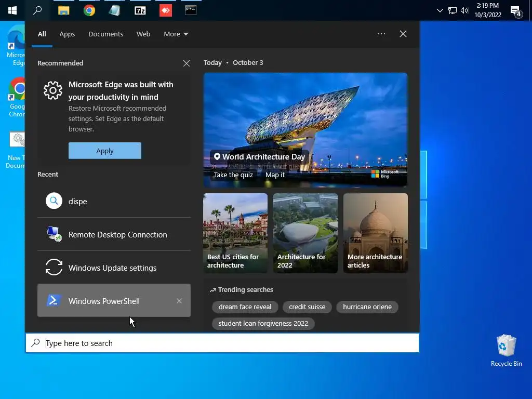This screenshot has width=532, height=399.
Task: Apply recommended Edge settings
Action: (x=105, y=151)
